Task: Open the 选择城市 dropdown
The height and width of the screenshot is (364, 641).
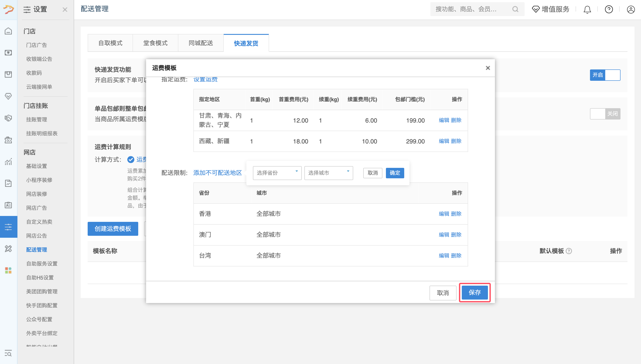Action: pyautogui.click(x=328, y=173)
